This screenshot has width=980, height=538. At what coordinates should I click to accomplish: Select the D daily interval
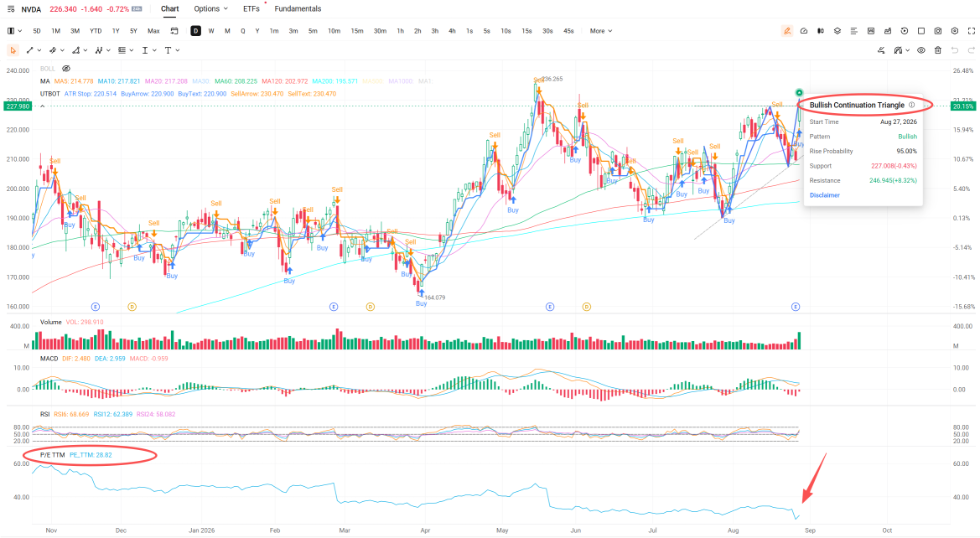(195, 31)
